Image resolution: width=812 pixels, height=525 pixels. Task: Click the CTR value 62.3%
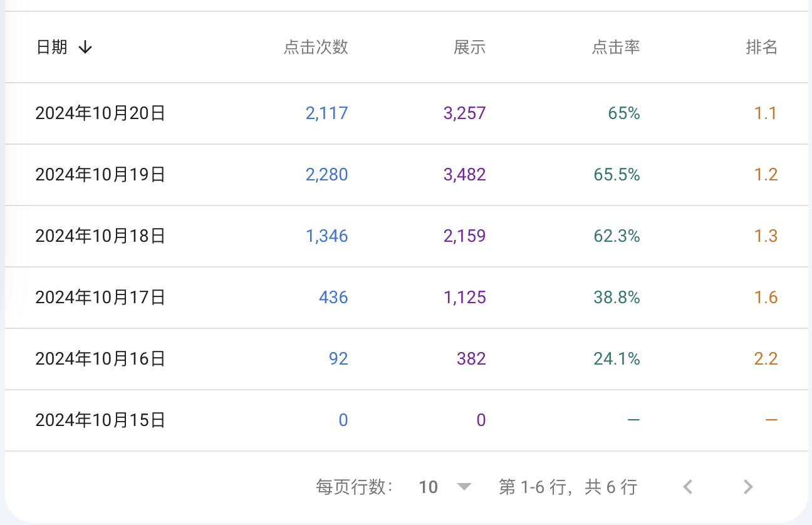pyautogui.click(x=617, y=236)
